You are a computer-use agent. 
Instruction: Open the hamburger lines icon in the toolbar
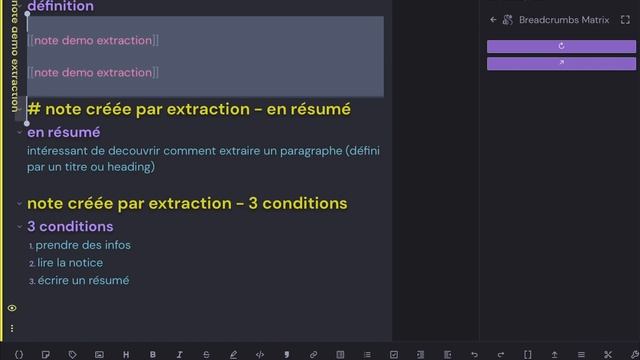coord(581,355)
